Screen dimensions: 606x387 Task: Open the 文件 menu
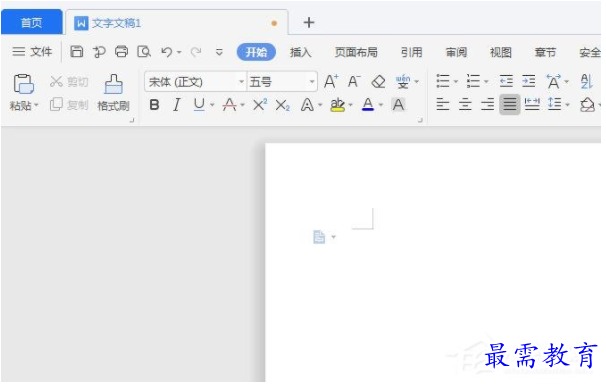tap(32, 51)
